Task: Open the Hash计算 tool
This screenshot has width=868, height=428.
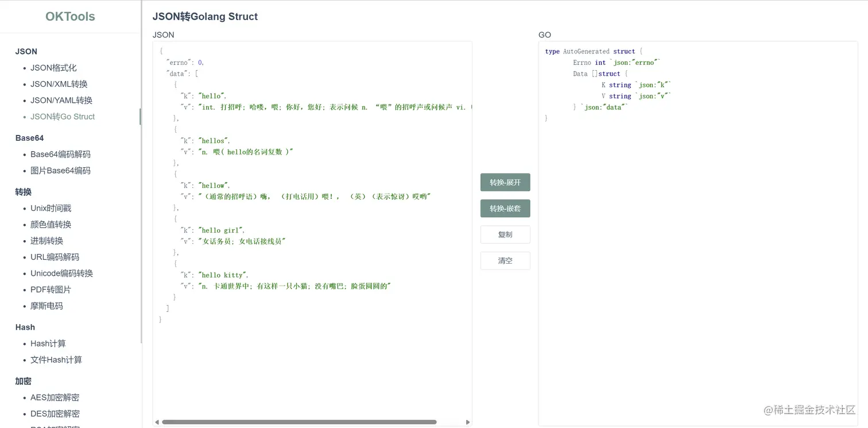Action: pyautogui.click(x=48, y=344)
